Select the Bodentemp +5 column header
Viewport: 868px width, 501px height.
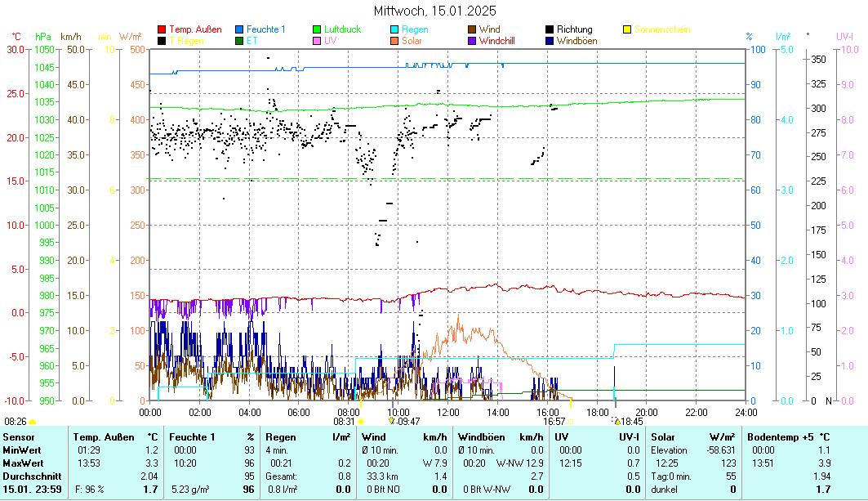click(789, 437)
